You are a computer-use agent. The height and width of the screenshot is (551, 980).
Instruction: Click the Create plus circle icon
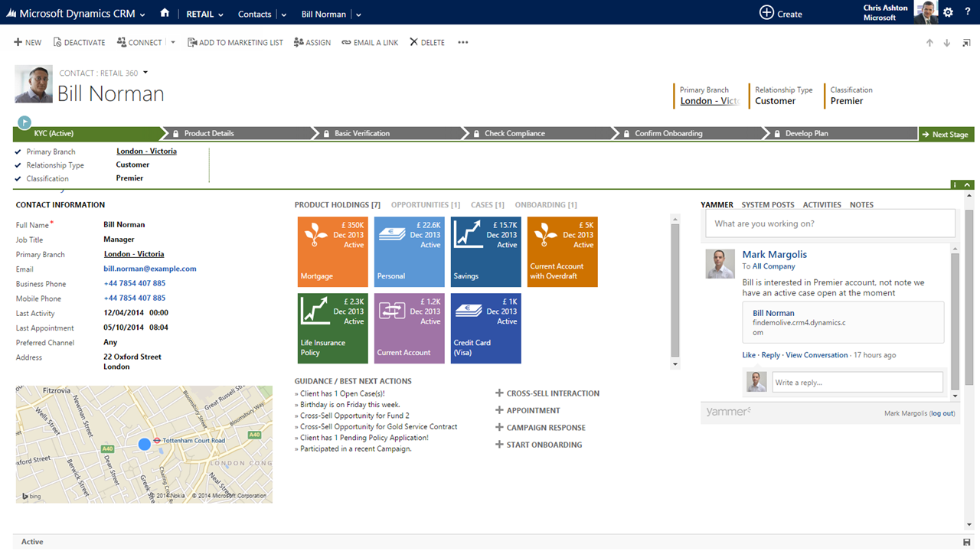tap(766, 13)
